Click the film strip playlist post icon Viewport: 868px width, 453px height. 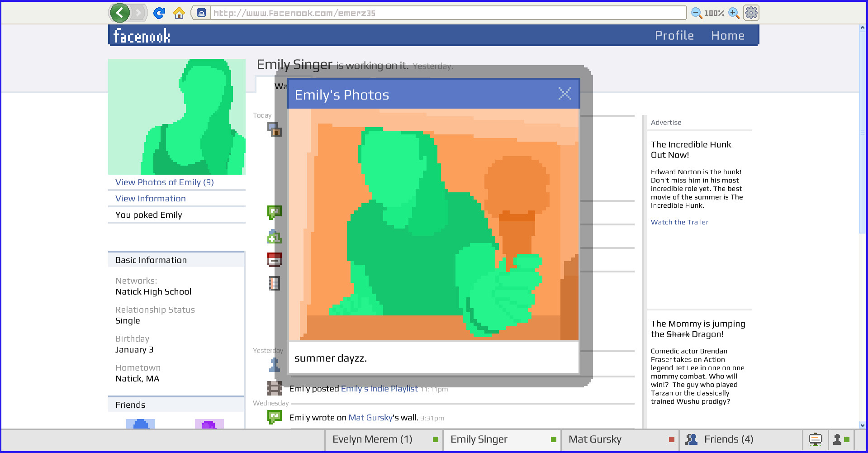pos(274,388)
